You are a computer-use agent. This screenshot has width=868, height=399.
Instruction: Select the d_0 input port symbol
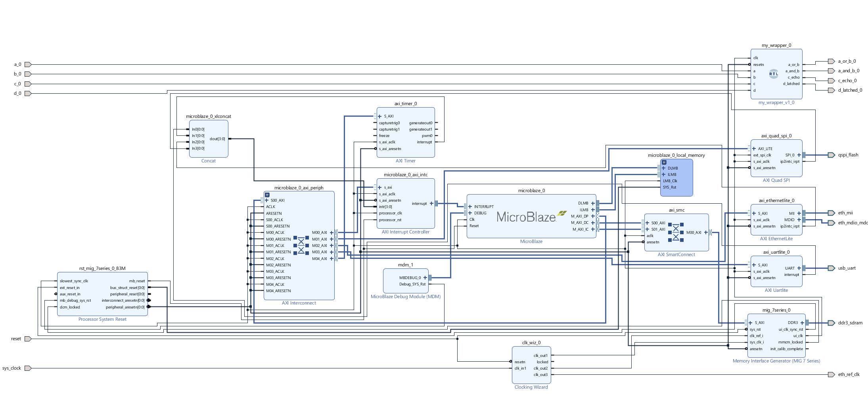click(28, 93)
